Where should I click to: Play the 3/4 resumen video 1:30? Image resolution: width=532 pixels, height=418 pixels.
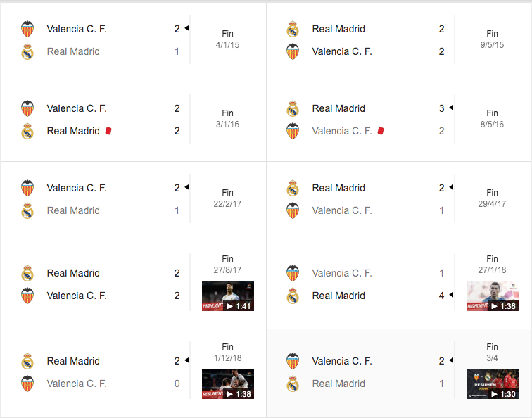(x=493, y=384)
